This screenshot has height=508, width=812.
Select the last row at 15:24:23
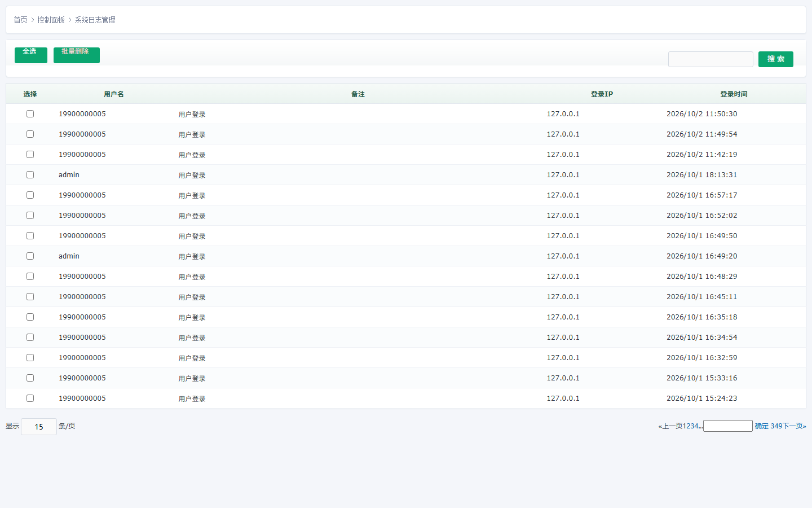(30, 398)
